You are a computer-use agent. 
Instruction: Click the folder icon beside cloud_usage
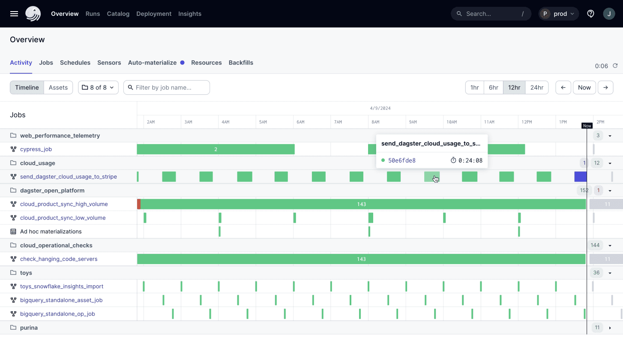(13, 163)
